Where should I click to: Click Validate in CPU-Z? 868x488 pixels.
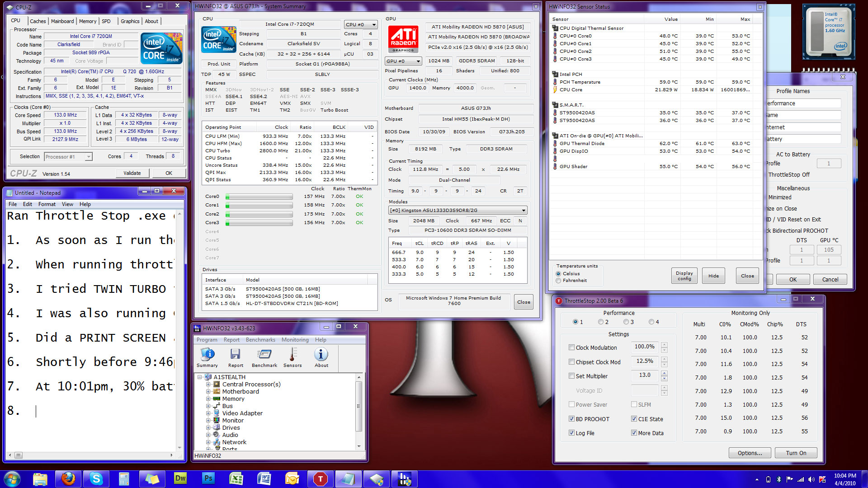[132, 173]
